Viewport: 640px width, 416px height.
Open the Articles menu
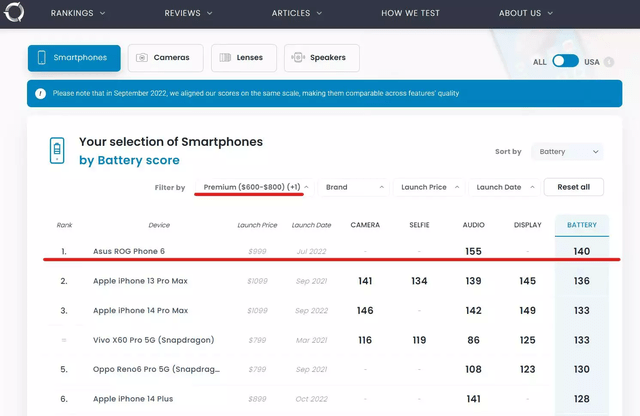(x=297, y=13)
